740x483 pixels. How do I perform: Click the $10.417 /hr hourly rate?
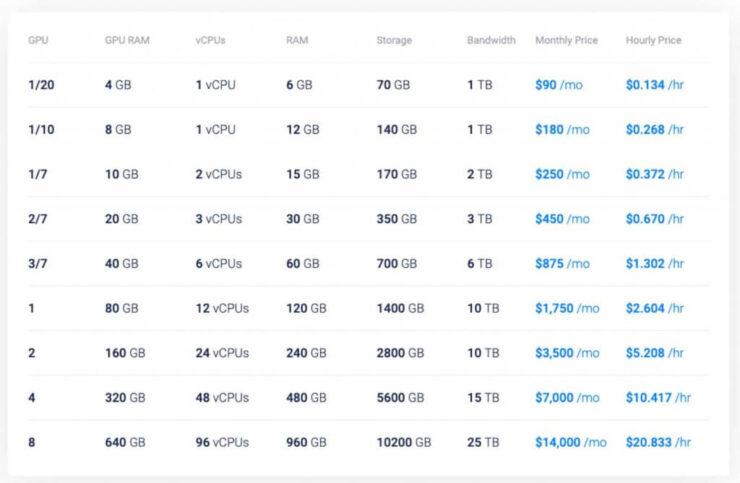[x=658, y=398]
